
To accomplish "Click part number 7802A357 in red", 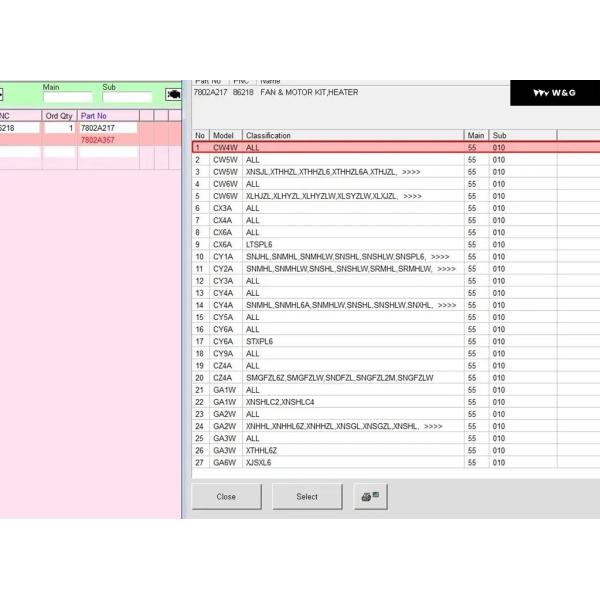I will pyautogui.click(x=97, y=141).
